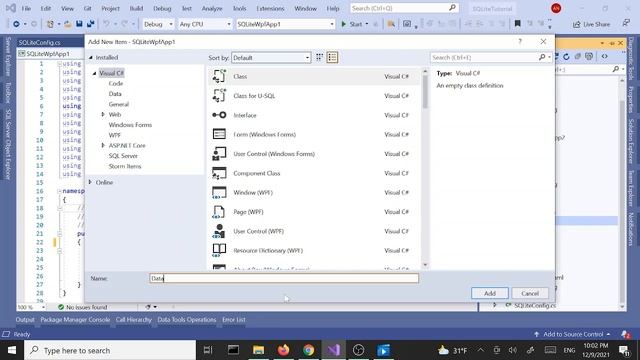Open the dialog help question mark
The width and height of the screenshot is (640, 360).
tap(520, 42)
